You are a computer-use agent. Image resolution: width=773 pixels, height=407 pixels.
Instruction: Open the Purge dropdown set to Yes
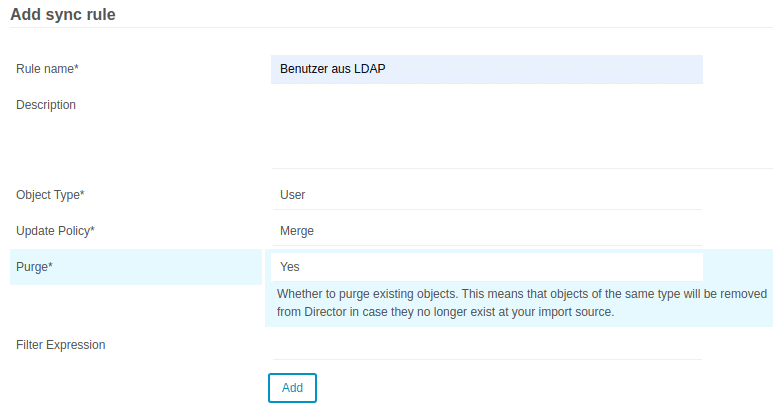pyautogui.click(x=486, y=267)
